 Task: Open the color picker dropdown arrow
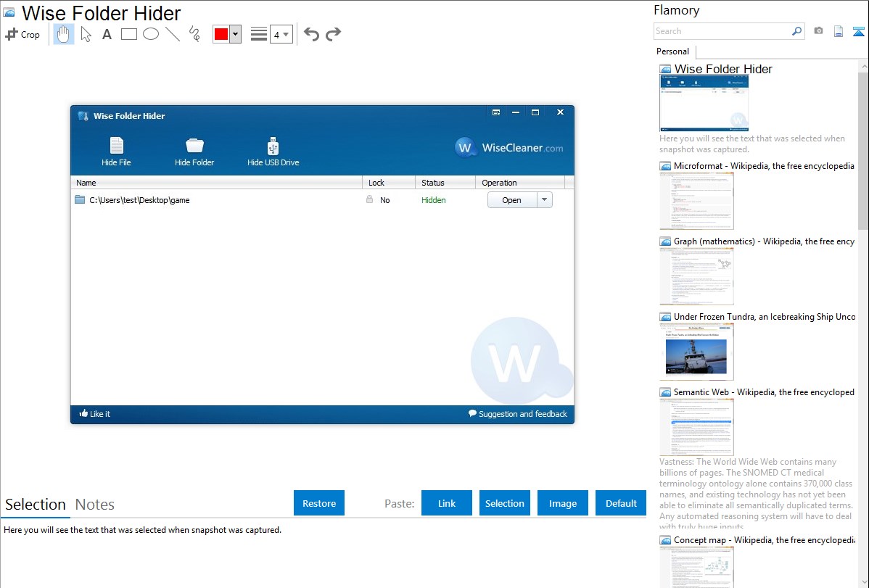point(236,34)
